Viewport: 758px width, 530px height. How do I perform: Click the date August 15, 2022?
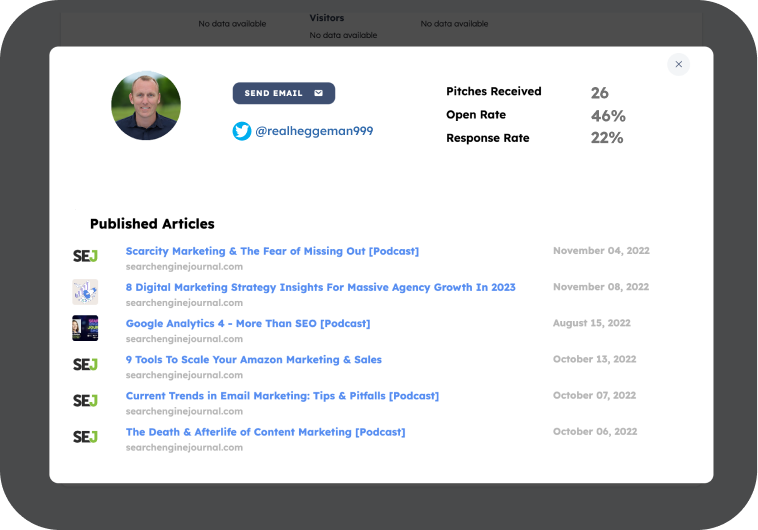click(592, 323)
